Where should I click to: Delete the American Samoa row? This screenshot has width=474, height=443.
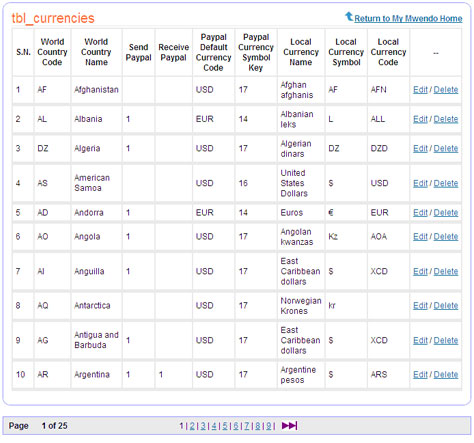click(446, 183)
